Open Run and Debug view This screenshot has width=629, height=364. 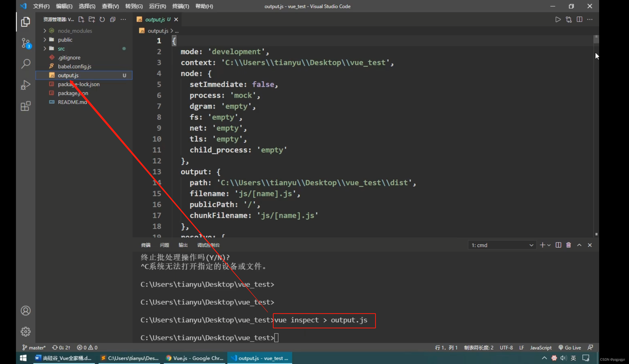pos(26,85)
